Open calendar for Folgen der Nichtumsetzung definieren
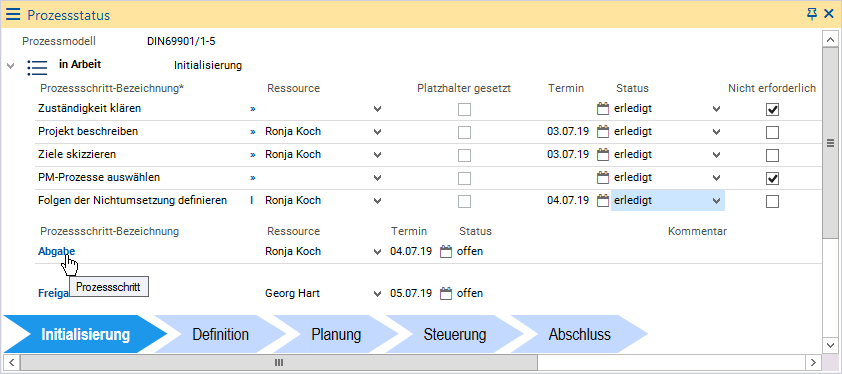The height and width of the screenshot is (374, 842). pyautogui.click(x=604, y=200)
